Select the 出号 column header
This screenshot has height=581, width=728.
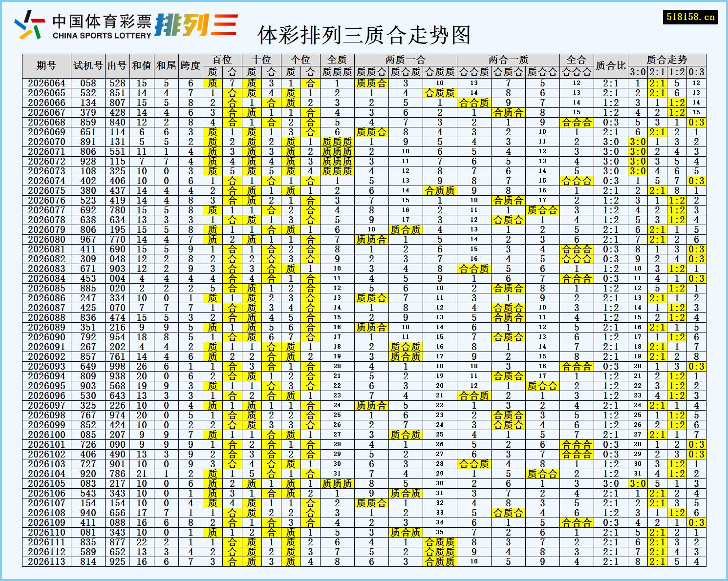pyautogui.click(x=117, y=65)
